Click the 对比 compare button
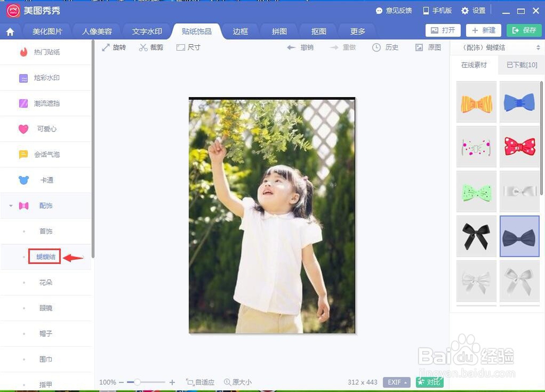 429,382
